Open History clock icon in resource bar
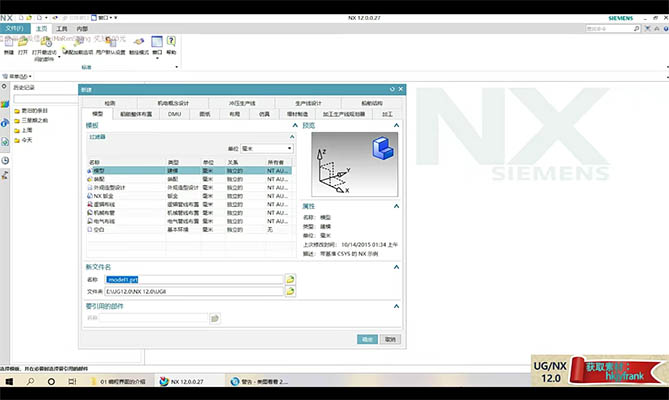Image resolution: width=669 pixels, height=400 pixels. pos(5,160)
